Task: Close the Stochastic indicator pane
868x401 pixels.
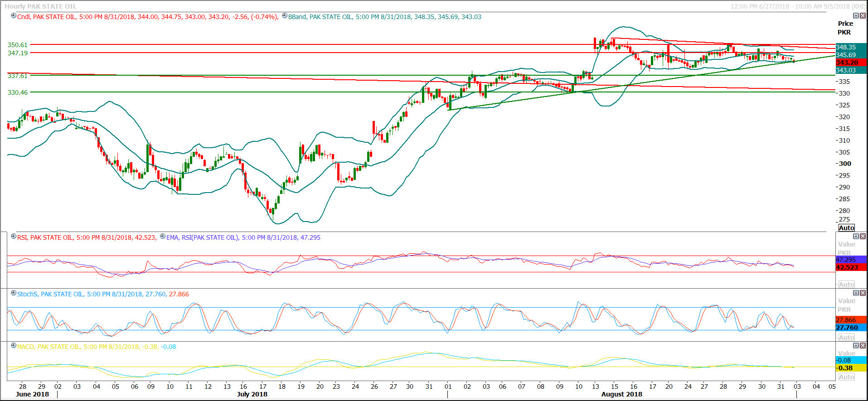Action: [x=863, y=293]
